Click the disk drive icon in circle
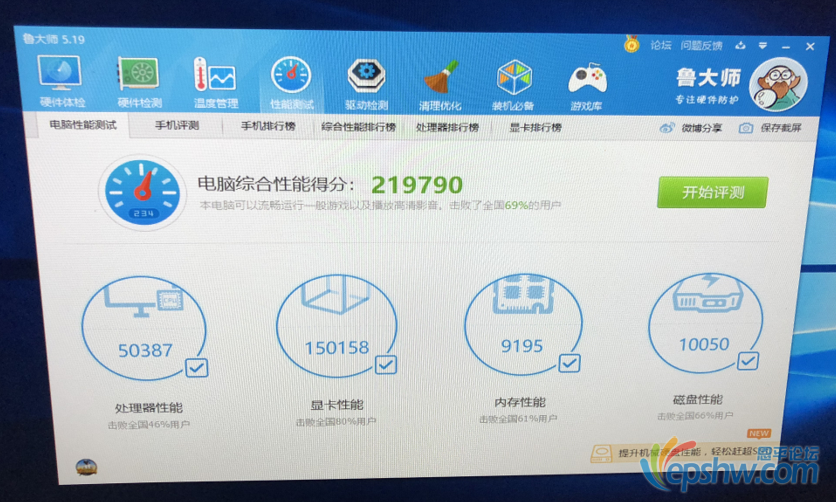836x502 pixels. click(x=706, y=293)
